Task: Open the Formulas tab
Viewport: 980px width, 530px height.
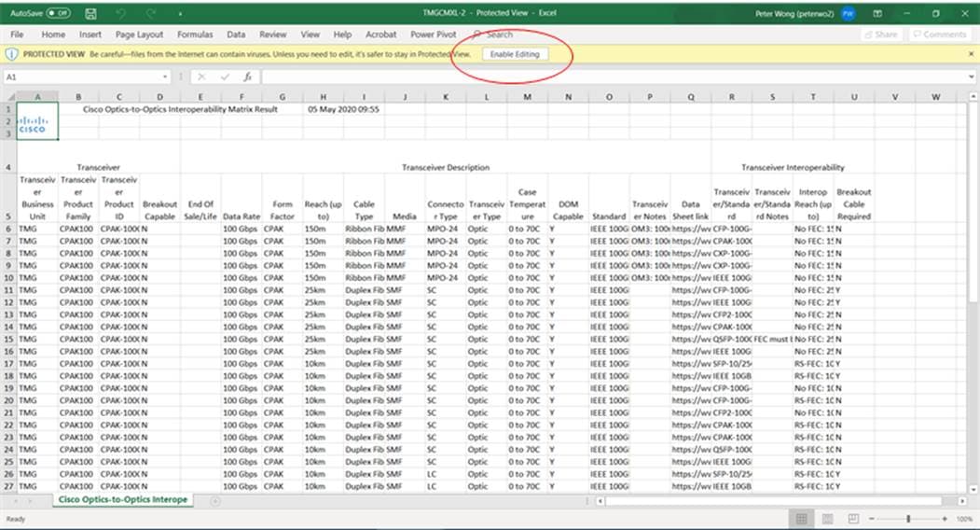Action: pos(195,35)
